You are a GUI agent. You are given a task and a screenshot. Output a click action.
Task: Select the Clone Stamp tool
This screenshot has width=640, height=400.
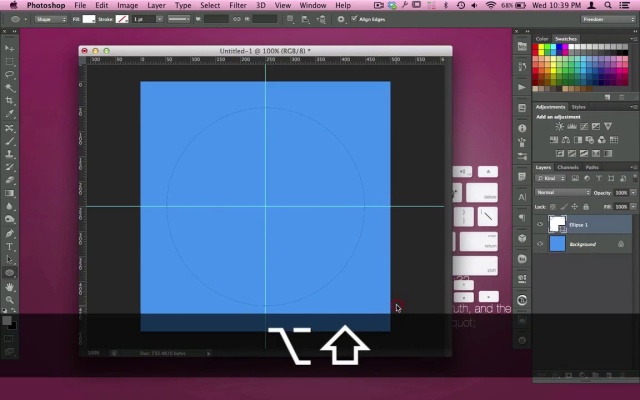(9, 154)
